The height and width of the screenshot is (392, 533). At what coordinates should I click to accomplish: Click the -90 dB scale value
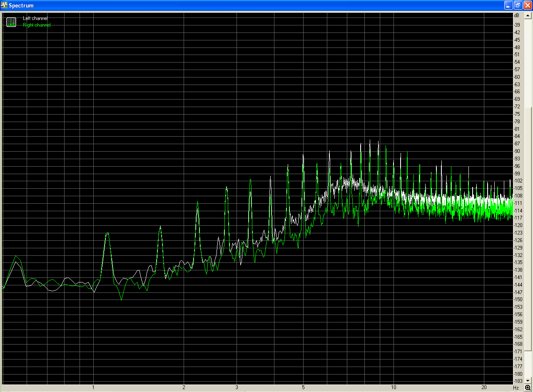tap(517, 151)
